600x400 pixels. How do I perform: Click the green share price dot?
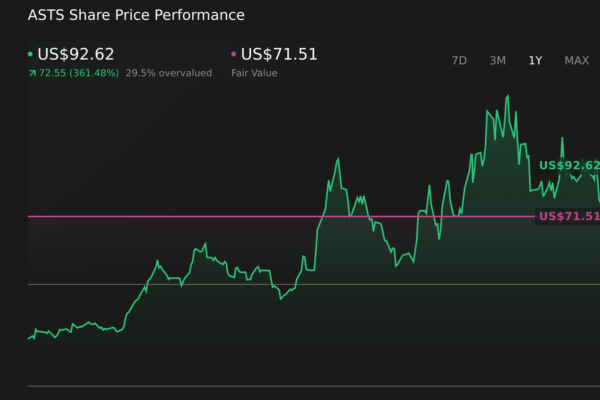click(30, 55)
